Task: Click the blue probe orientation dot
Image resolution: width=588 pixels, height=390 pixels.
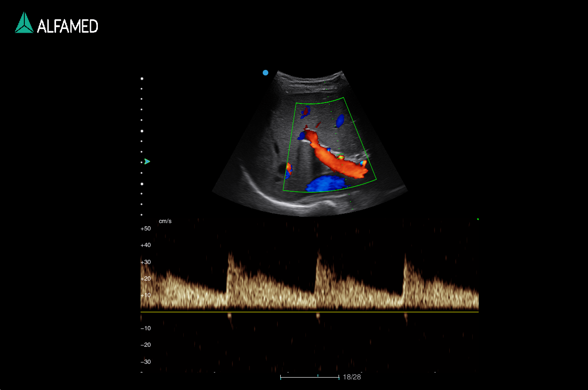Action: click(x=266, y=73)
